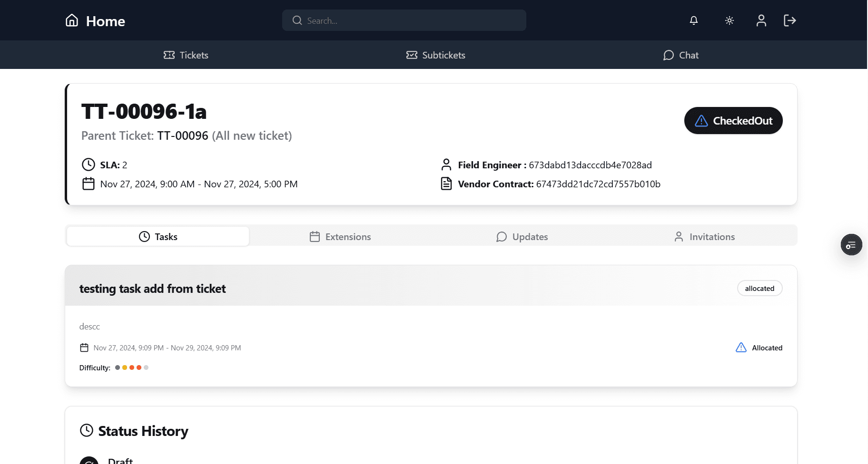Open the Updates tab

click(x=522, y=236)
